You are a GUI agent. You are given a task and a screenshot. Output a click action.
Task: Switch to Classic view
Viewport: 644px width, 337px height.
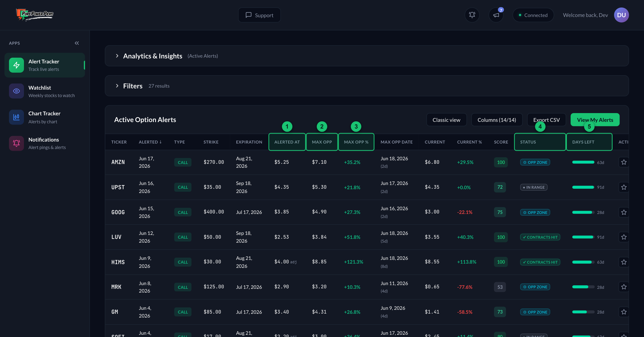[447, 120]
